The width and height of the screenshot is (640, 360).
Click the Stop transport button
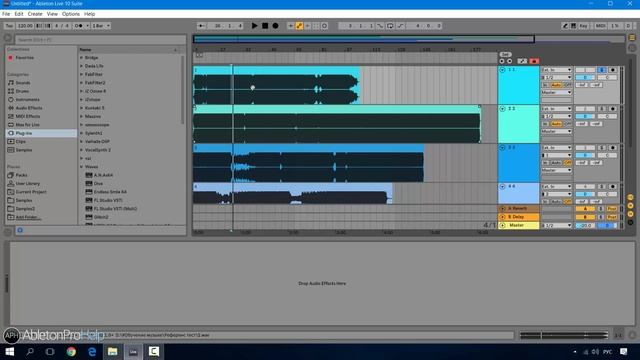point(265,26)
